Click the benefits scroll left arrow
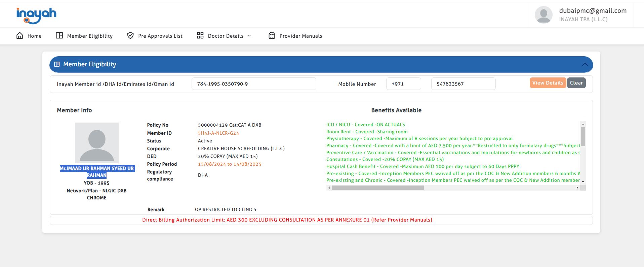Image resolution: width=644 pixels, height=267 pixels. coord(329,188)
